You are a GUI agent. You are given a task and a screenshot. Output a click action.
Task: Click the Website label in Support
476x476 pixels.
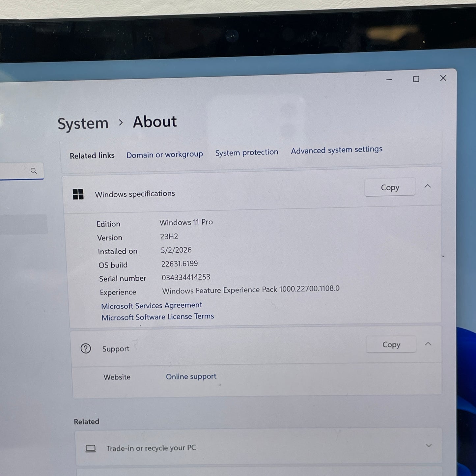[x=117, y=377]
